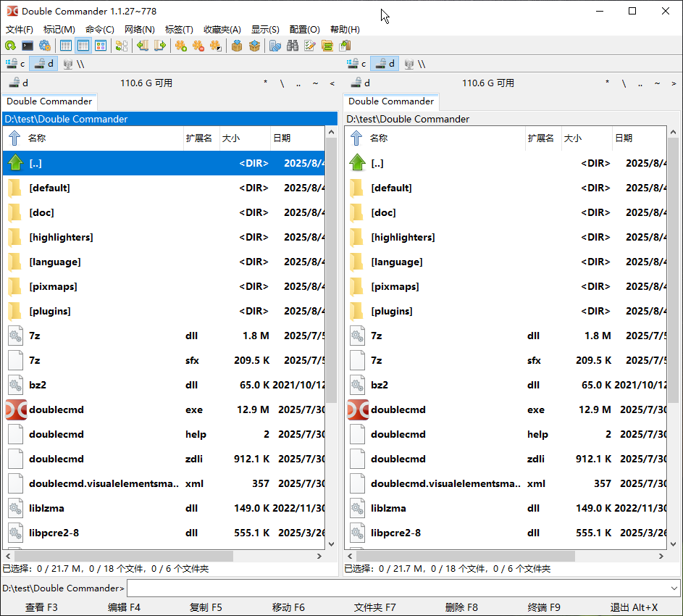Screen dimensions: 683x616
Task: Unselect a group with the asterisk-minus icon
Action: tap(198, 46)
